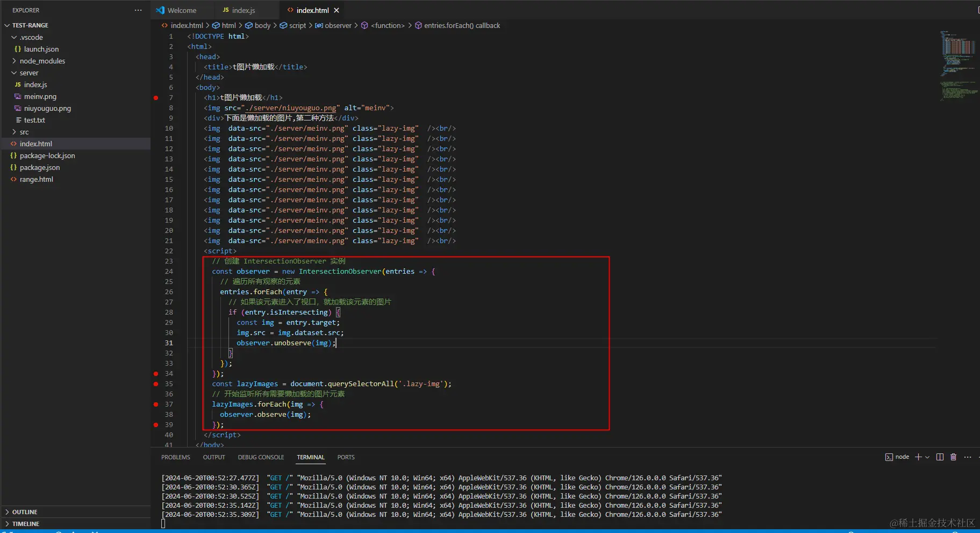Disable the breakpoint on line 39
Image resolution: width=980 pixels, height=533 pixels.
tap(156, 425)
